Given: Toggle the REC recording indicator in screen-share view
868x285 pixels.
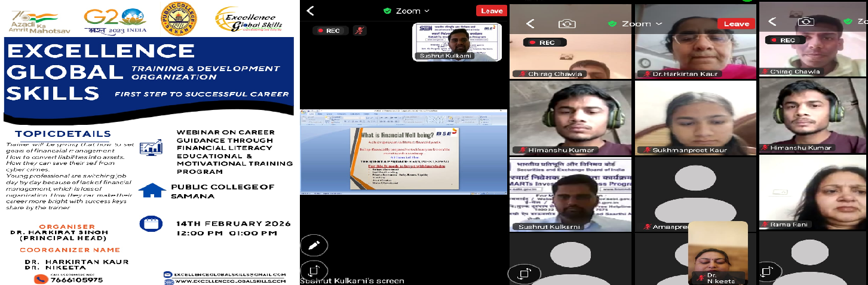Looking at the screenshot, I should tap(329, 30).
